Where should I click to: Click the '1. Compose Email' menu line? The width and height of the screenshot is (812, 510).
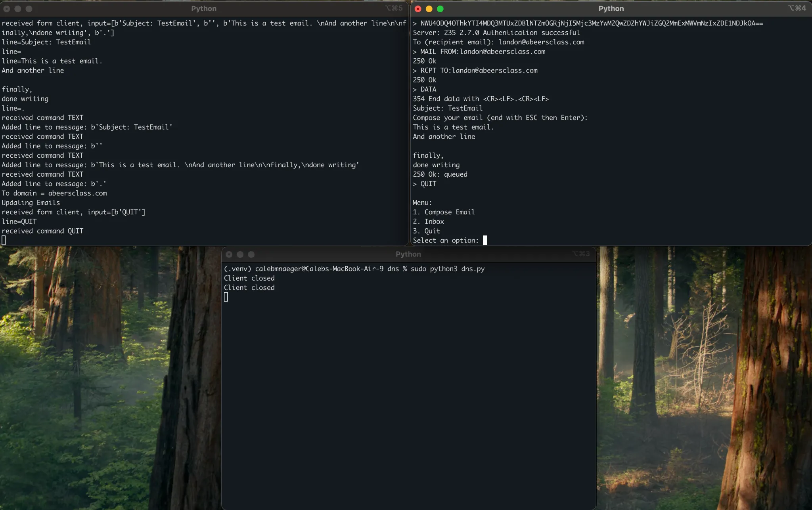coord(444,212)
